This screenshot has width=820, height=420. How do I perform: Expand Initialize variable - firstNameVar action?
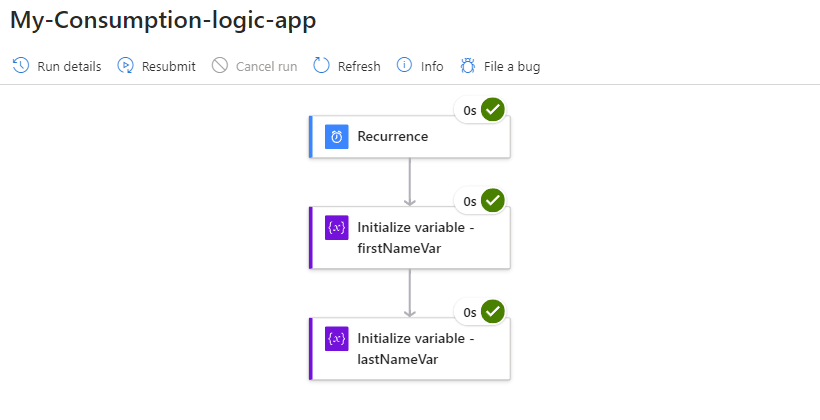click(415, 238)
